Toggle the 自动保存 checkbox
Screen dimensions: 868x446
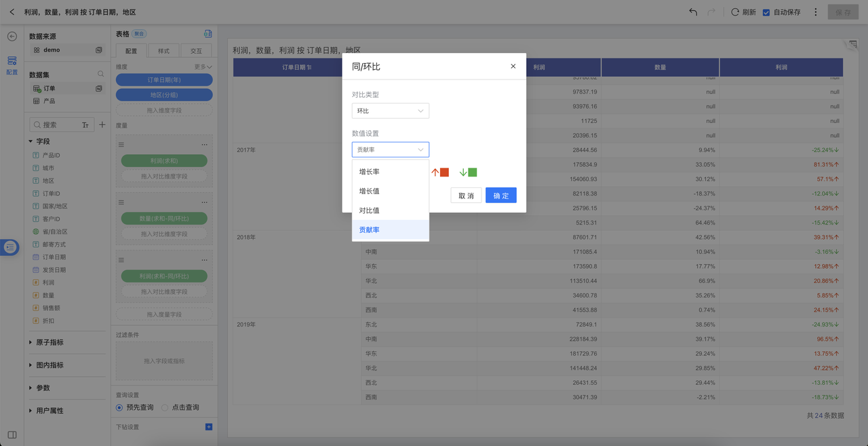(766, 12)
